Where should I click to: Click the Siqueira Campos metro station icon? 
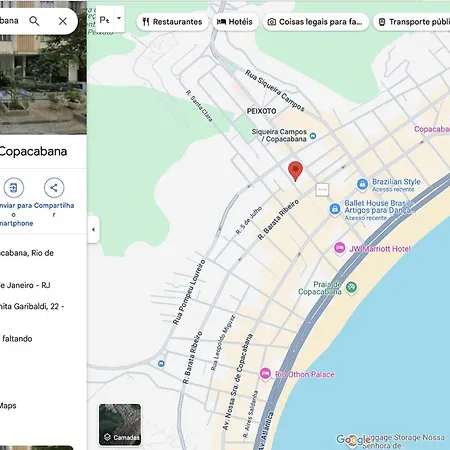pyautogui.click(x=313, y=136)
